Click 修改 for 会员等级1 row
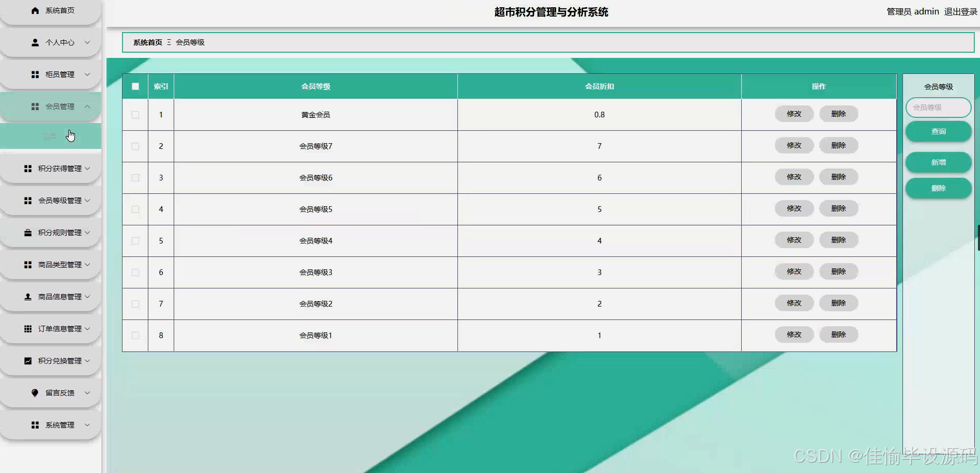 pyautogui.click(x=794, y=334)
